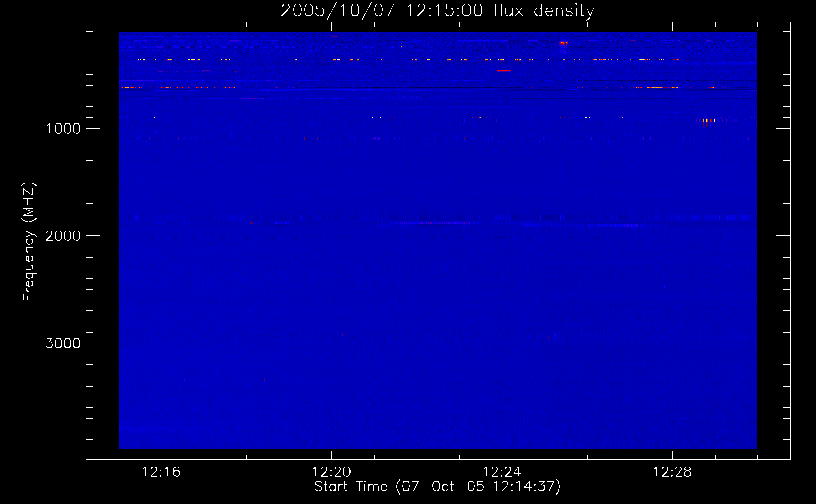Click the "2000" frequency tick label
816x504 pixels.
point(63,236)
